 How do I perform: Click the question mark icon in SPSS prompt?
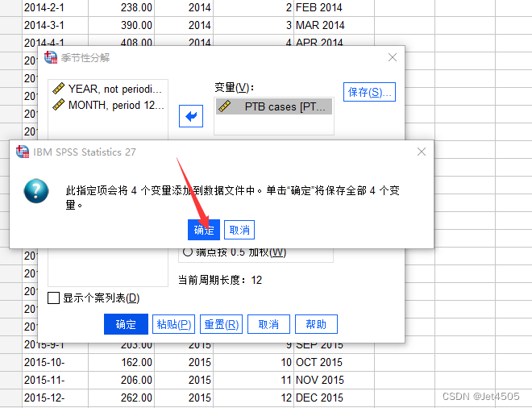click(x=36, y=191)
